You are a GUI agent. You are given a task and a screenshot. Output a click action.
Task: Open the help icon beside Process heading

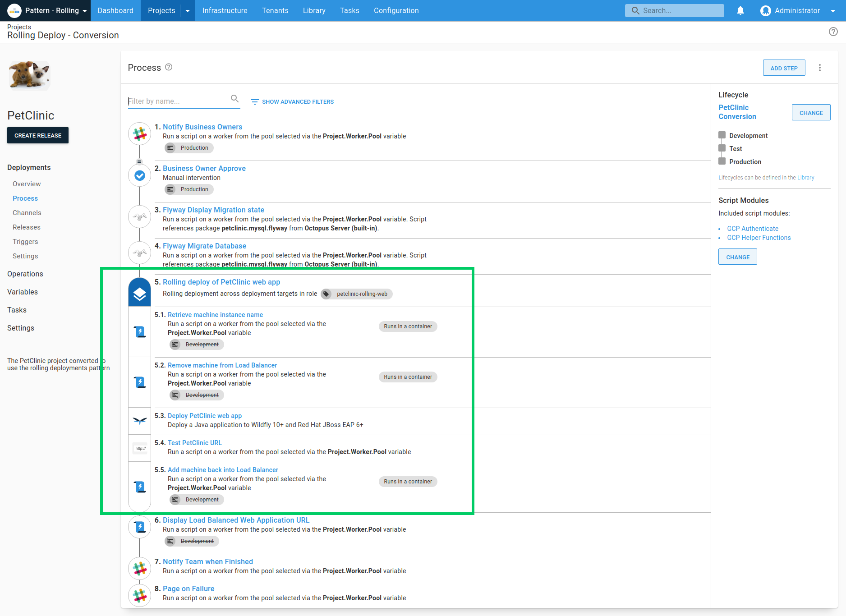coord(169,67)
